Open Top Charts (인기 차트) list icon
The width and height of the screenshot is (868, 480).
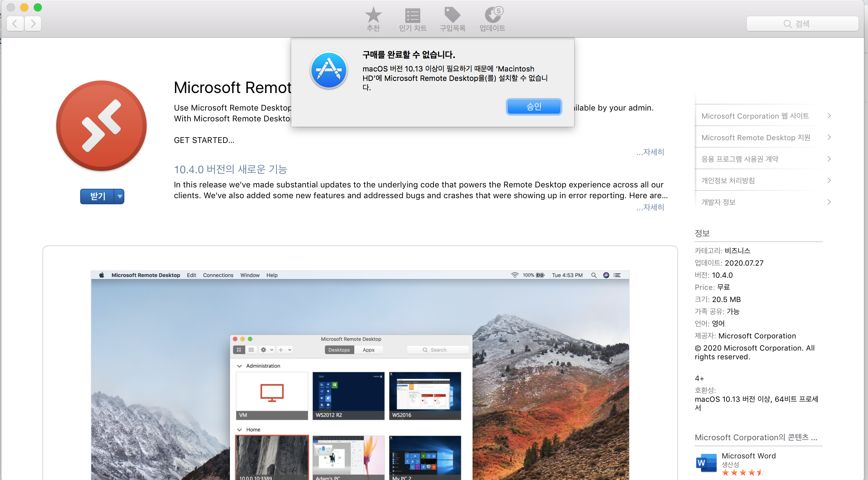412,16
